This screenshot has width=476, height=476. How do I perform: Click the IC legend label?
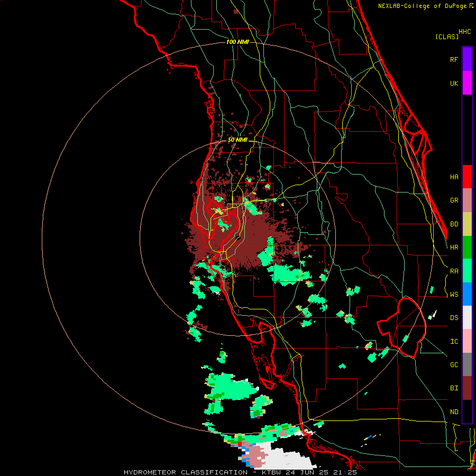click(x=454, y=342)
